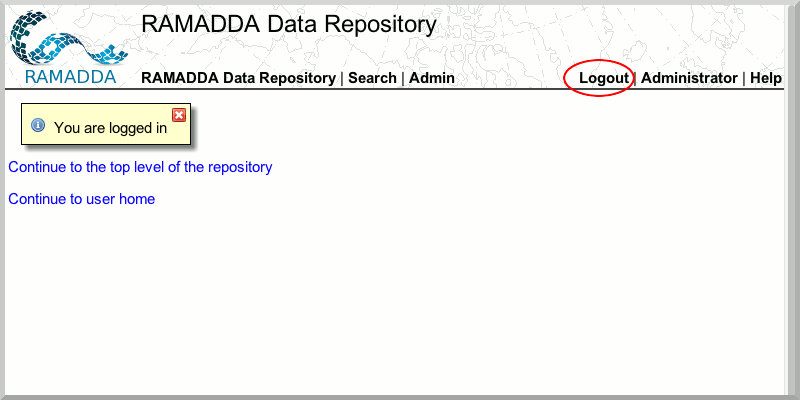
Task: Open RAMADDA Data Repository navigation link
Action: [238, 78]
